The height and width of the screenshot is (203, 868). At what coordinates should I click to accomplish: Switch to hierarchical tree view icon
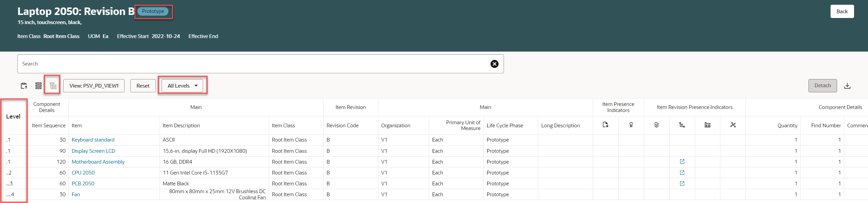(x=53, y=86)
